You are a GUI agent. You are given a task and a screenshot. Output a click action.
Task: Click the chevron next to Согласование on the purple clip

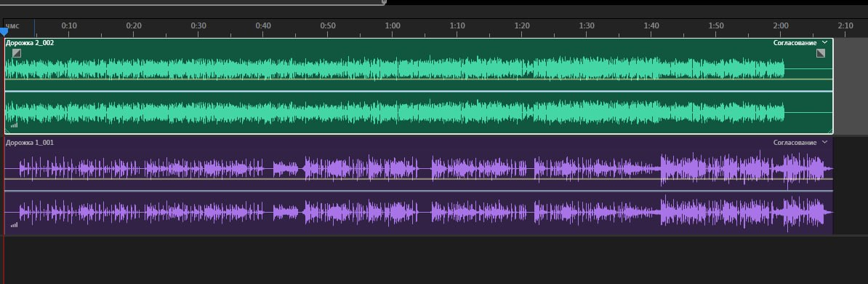825,143
